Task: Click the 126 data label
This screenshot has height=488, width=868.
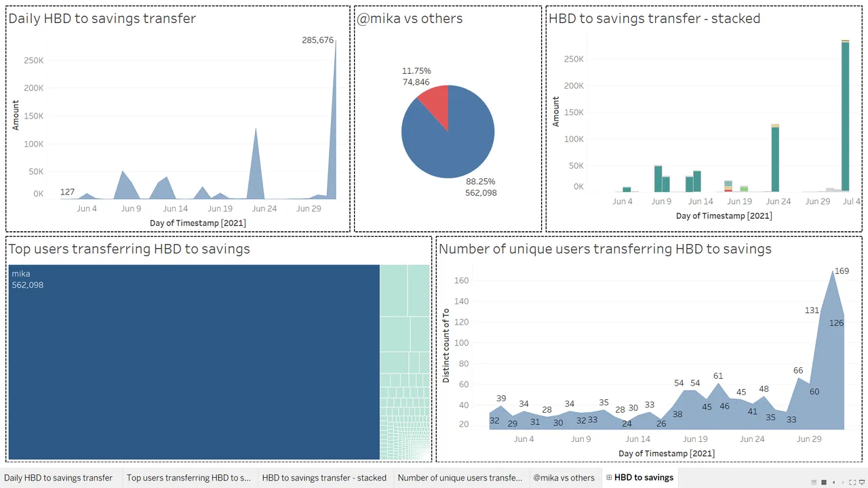Action: click(836, 323)
